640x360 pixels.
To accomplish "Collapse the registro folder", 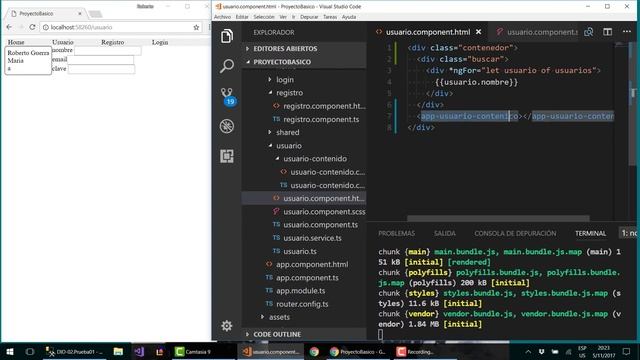I will tap(289, 93).
